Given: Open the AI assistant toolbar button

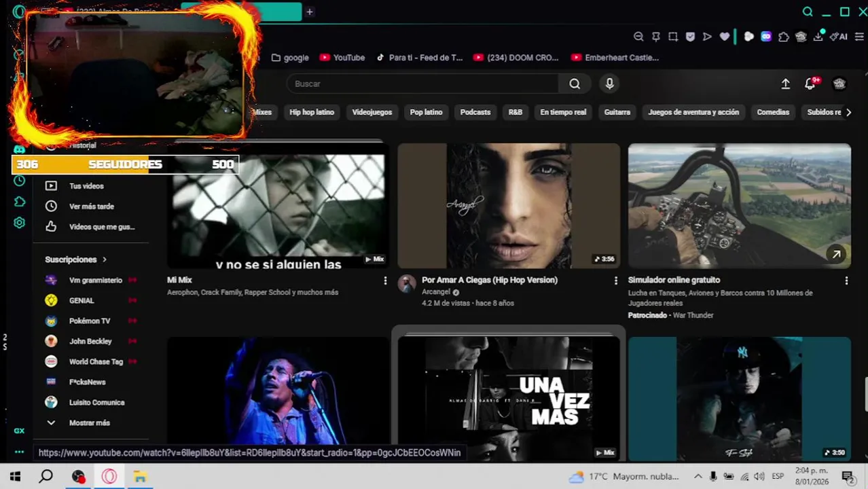Looking at the screenshot, I should [x=838, y=37].
